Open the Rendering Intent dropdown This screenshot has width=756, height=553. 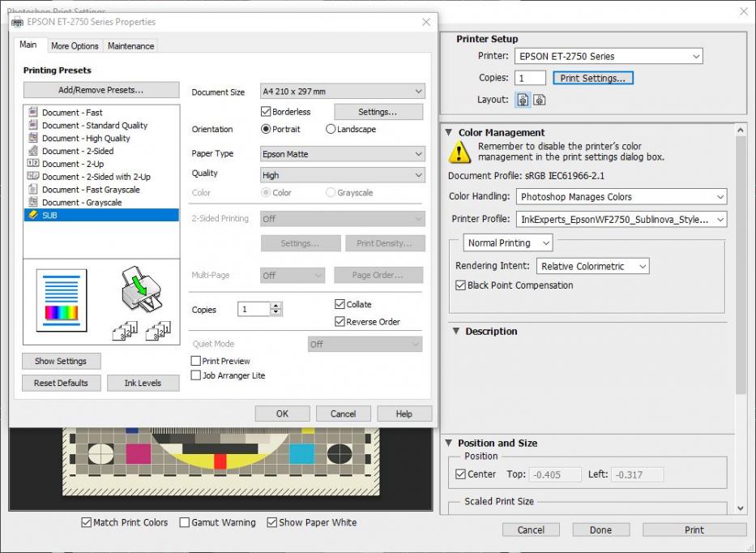[x=592, y=266]
